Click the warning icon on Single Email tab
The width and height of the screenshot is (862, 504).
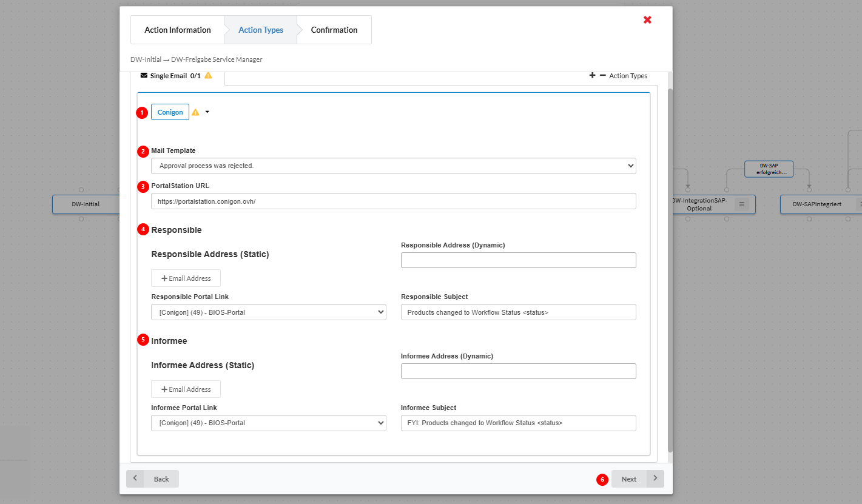coord(208,76)
